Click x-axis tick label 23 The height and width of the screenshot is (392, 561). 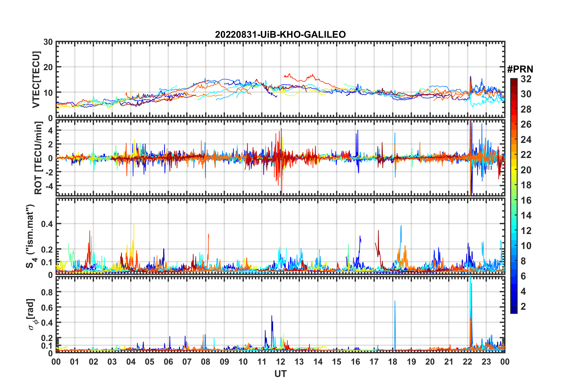(x=486, y=362)
